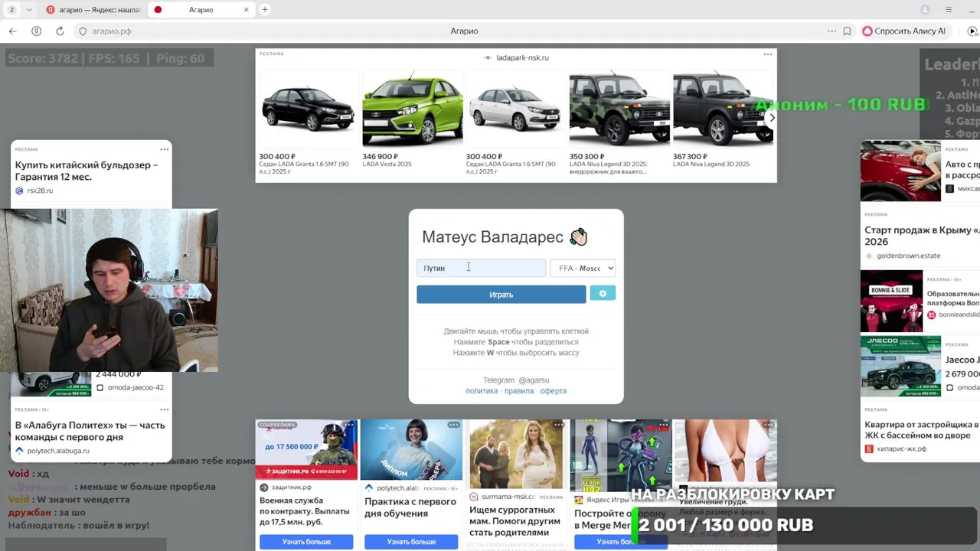Open the browser hamburger menu
Viewport: 980px width, 551px height.
pos(949,9)
